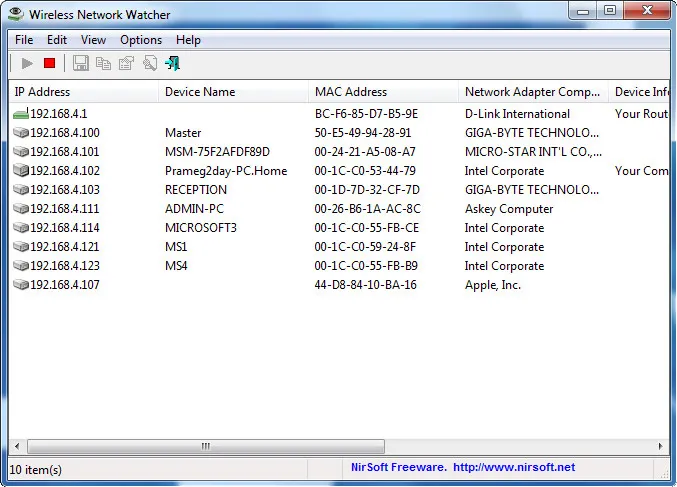
Task: Click the computer icon beside 192.168.4.123
Action: tap(21, 266)
